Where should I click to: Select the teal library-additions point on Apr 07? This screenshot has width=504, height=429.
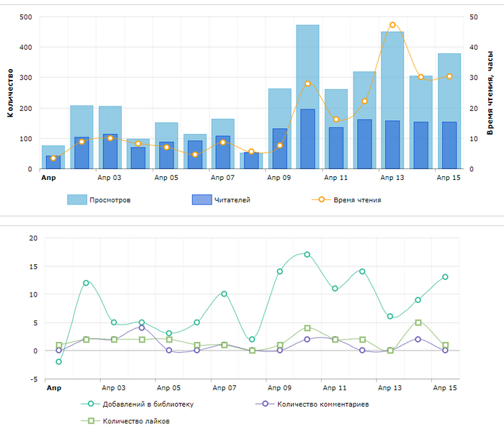click(x=224, y=294)
